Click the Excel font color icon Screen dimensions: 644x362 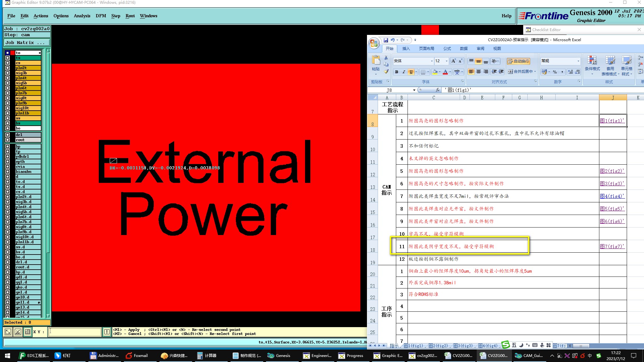445,72
